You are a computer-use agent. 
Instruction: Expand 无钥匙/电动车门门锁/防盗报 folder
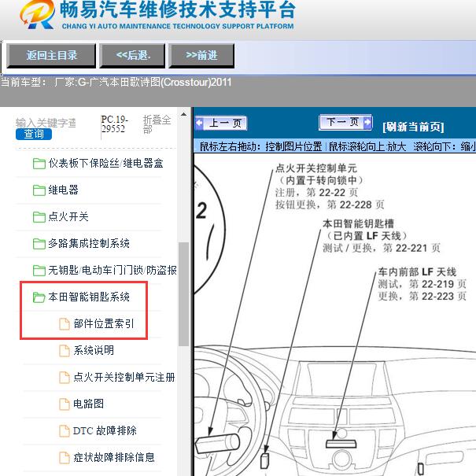point(113,270)
